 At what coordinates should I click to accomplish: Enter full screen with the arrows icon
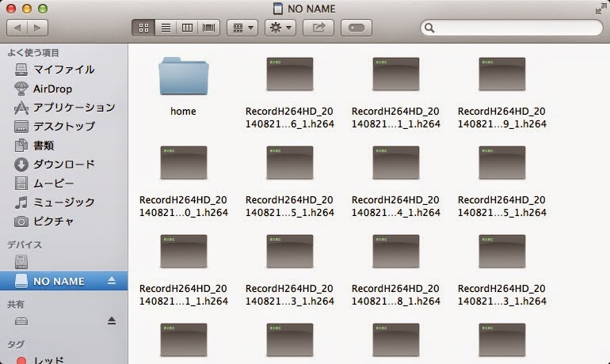pyautogui.click(x=600, y=9)
